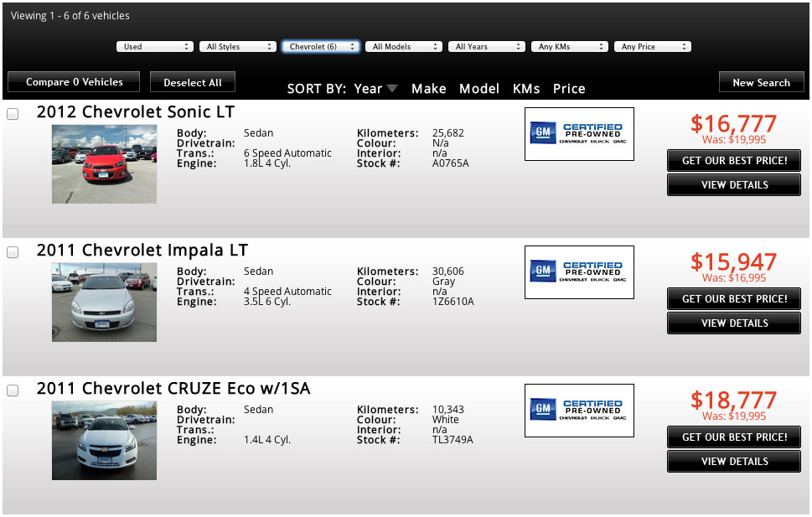Expand the All Models dropdown
The image size is (812, 517).
(x=404, y=47)
